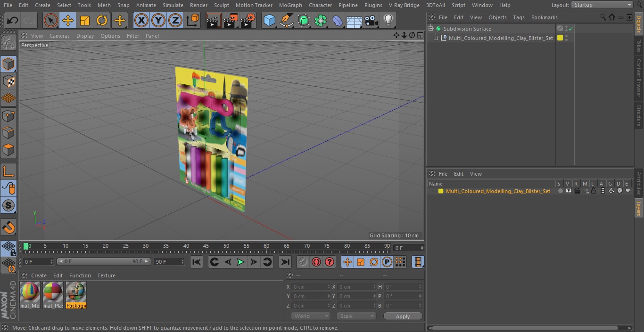Toggle Enable Snap magnet icon
Viewport: 644px width, 332px height.
click(8, 227)
